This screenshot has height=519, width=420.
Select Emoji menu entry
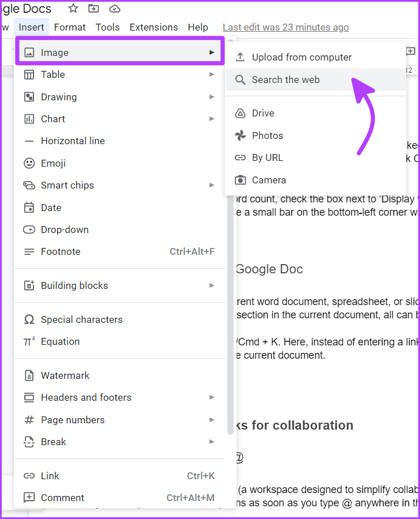[x=119, y=163]
